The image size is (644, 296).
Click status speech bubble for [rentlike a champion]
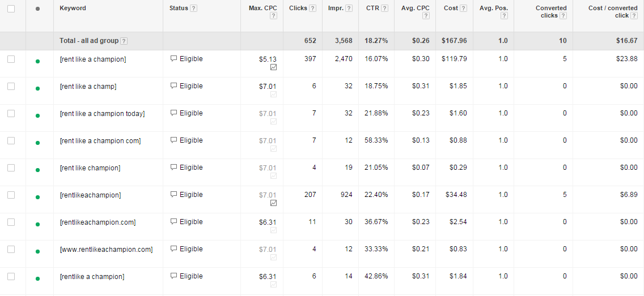tap(173, 276)
